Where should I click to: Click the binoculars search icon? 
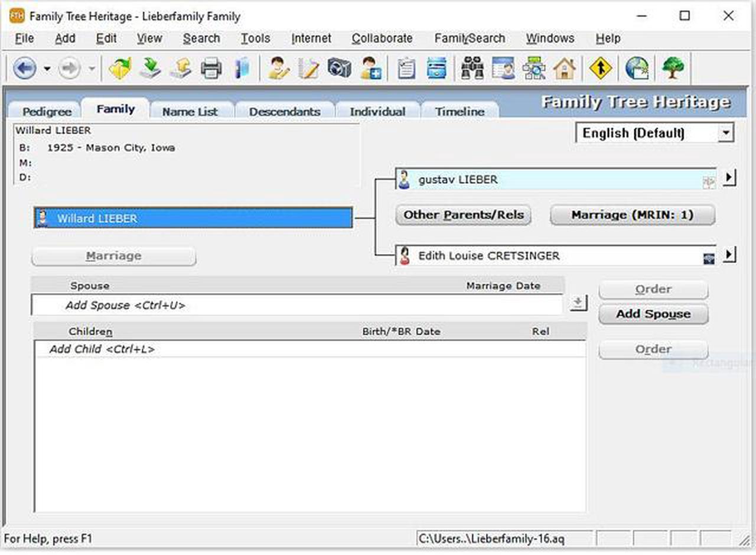click(x=472, y=69)
